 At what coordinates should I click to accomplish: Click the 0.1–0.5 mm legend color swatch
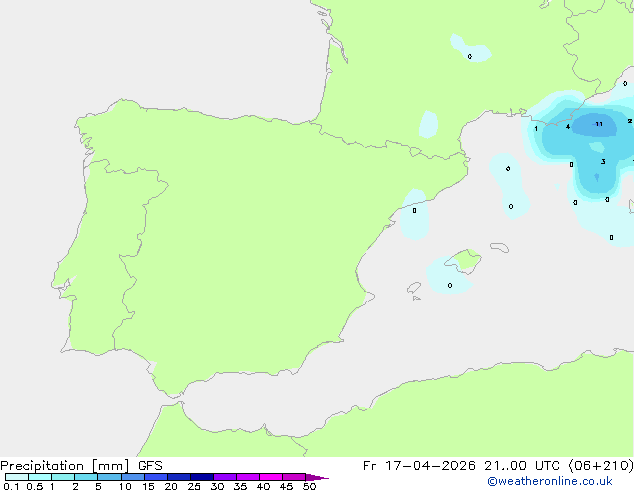[17, 477]
